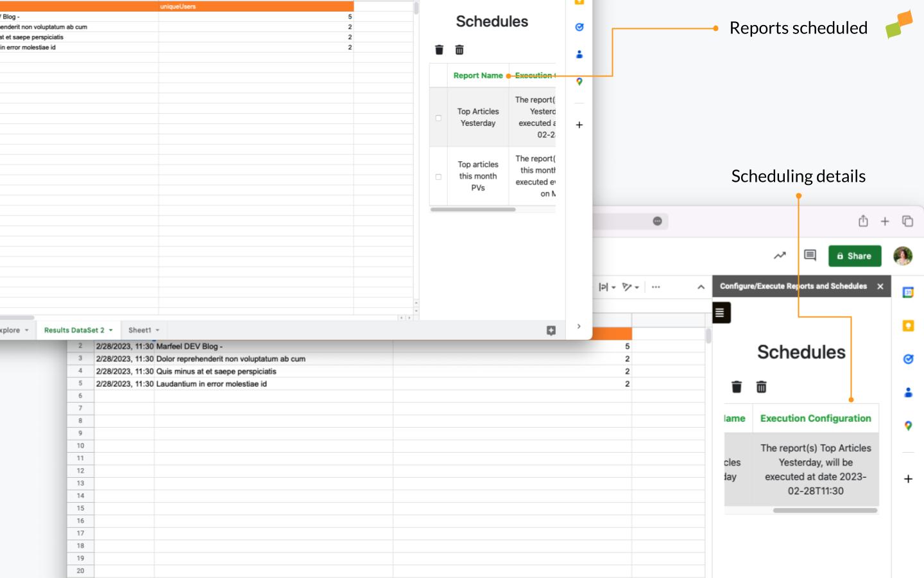This screenshot has height=578, width=924.
Task: Open the hamburger menu in the Schedules panel
Action: [720, 313]
